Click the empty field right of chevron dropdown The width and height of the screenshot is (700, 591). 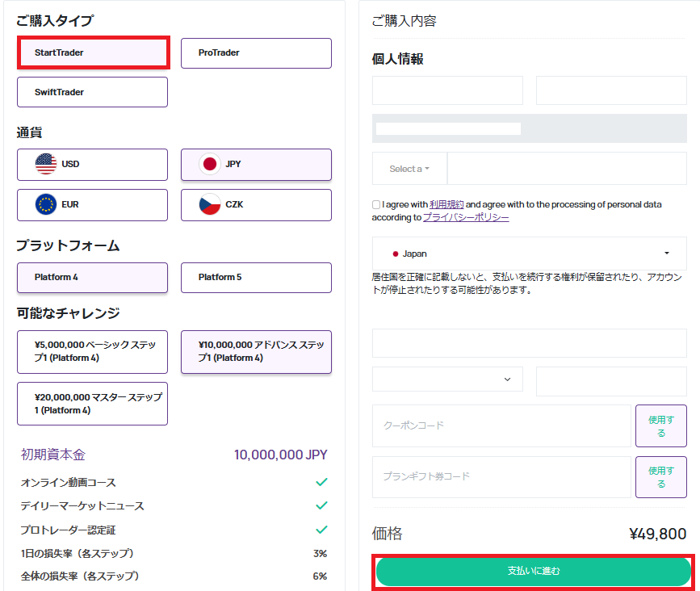point(611,381)
